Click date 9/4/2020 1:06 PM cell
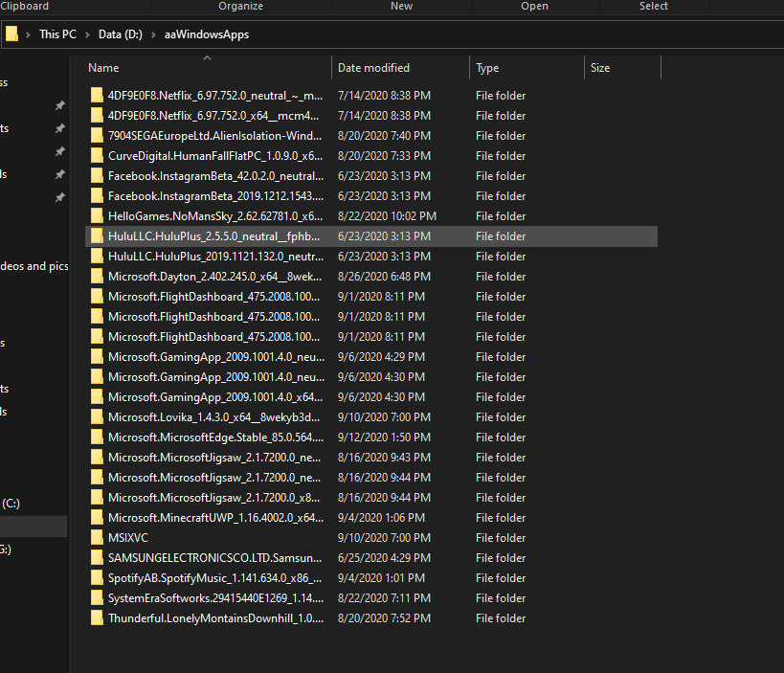 (381, 518)
